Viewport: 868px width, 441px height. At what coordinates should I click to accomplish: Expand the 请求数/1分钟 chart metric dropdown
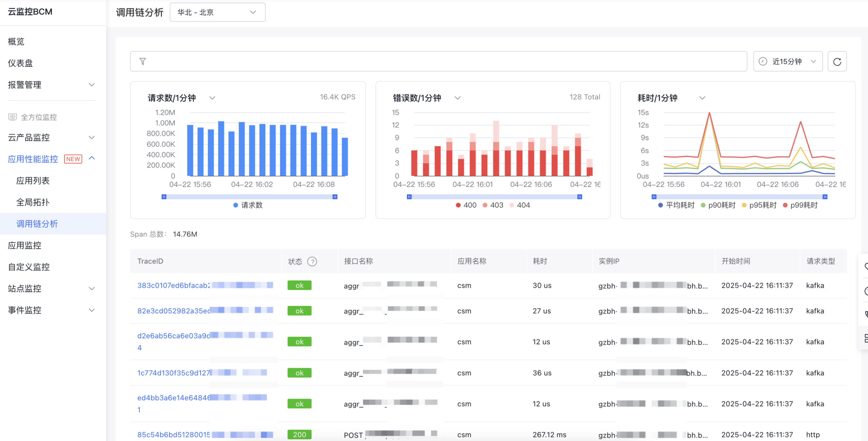[x=212, y=98]
